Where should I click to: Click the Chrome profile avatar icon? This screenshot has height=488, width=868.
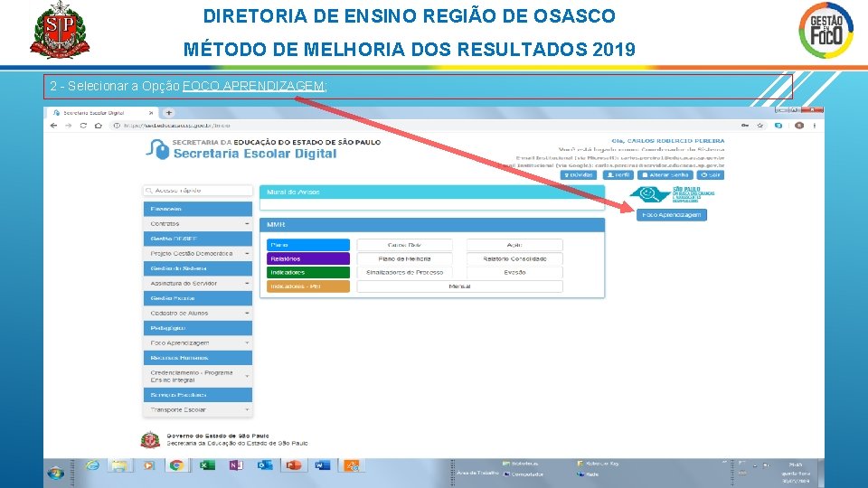coord(798,126)
